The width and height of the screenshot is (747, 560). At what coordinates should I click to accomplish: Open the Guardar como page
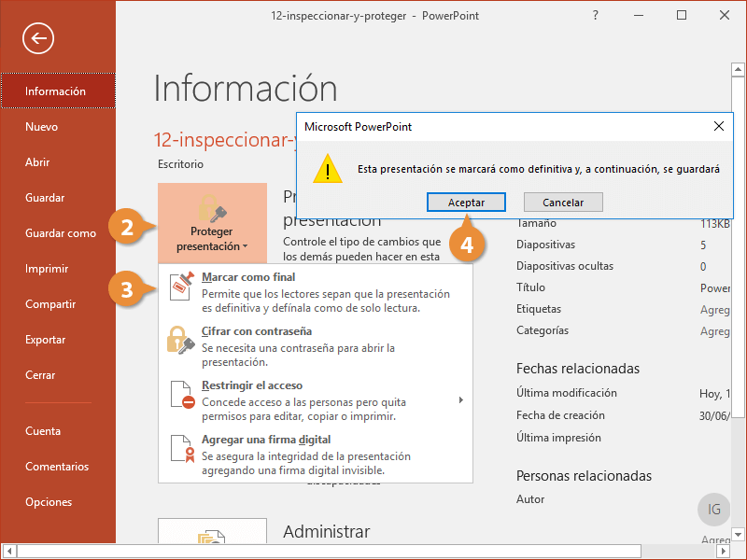tap(61, 233)
